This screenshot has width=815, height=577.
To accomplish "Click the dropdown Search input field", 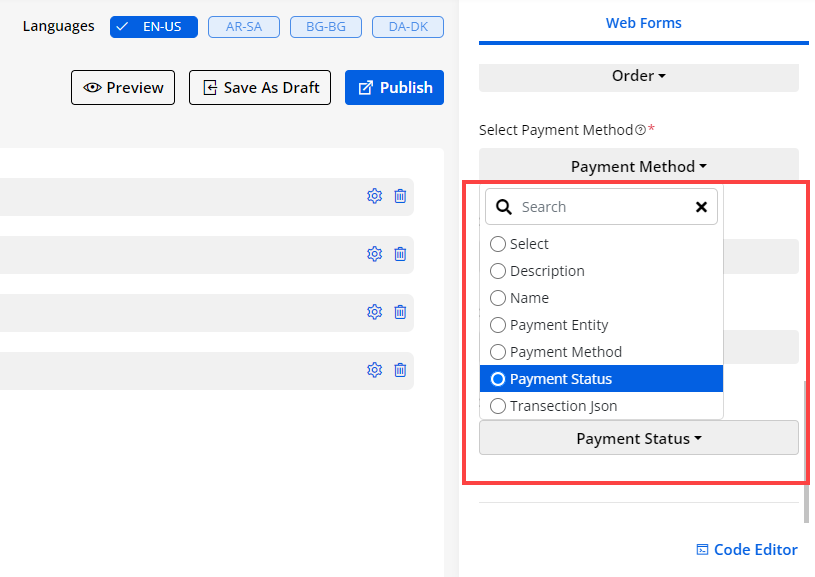I will pyautogui.click(x=600, y=207).
